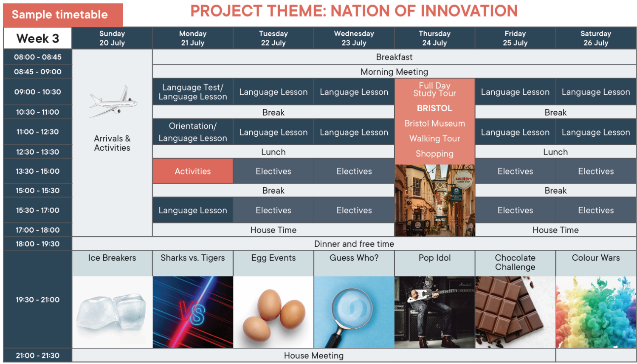Image resolution: width=637 pixels, height=364 pixels.
Task: Click Saturday's 15:30 Electives cell
Action: pyautogui.click(x=596, y=210)
